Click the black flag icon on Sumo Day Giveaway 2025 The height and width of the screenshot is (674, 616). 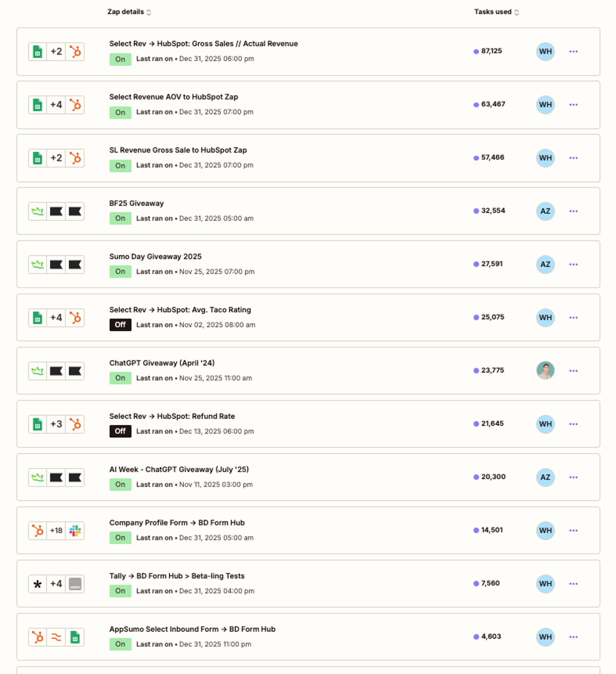[x=56, y=264]
